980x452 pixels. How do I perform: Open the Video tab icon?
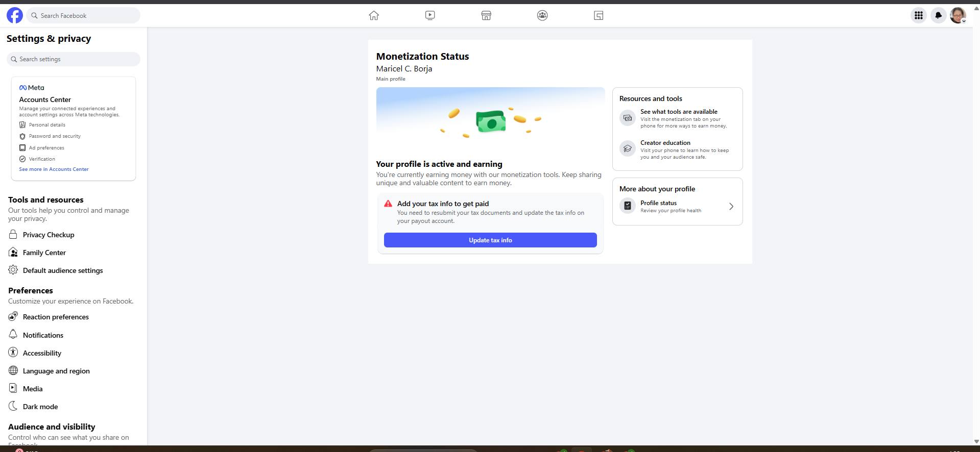[x=430, y=15]
